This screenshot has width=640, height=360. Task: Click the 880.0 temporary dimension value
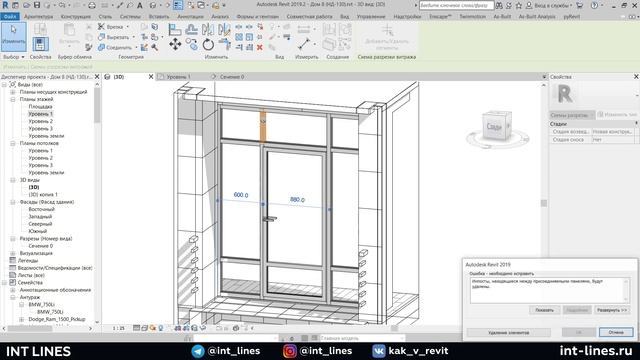(297, 200)
